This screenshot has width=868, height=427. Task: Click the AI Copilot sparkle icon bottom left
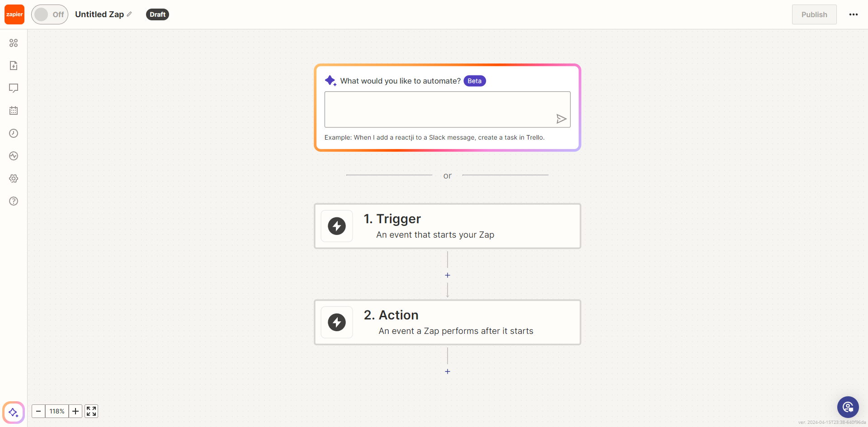(14, 412)
